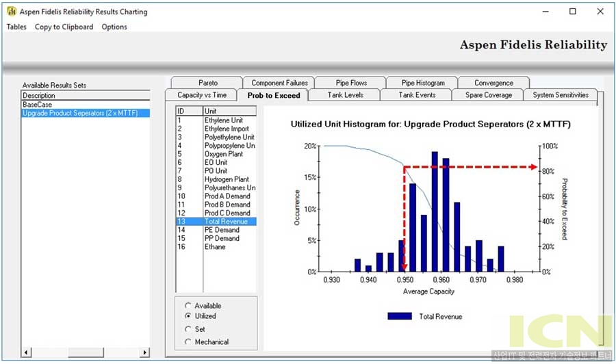Maximize the Results Charting window

click(x=572, y=12)
